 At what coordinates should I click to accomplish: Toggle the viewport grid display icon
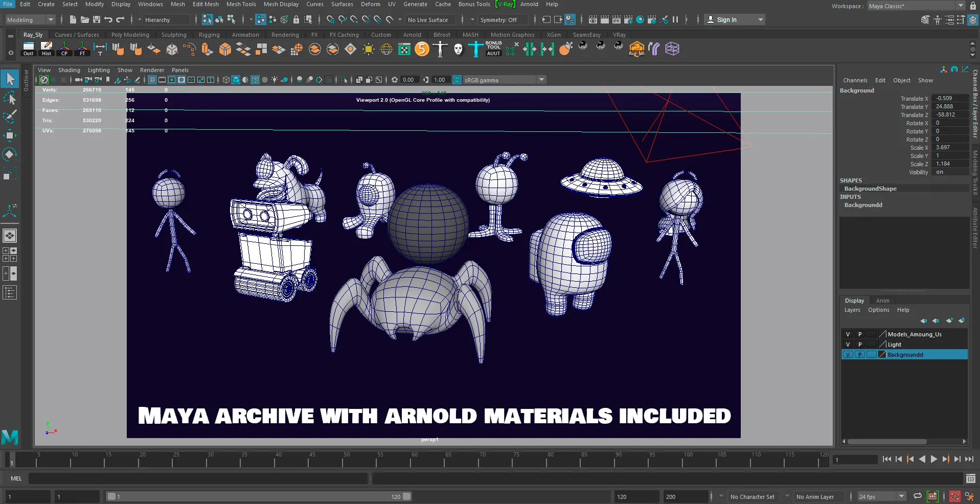[152, 80]
